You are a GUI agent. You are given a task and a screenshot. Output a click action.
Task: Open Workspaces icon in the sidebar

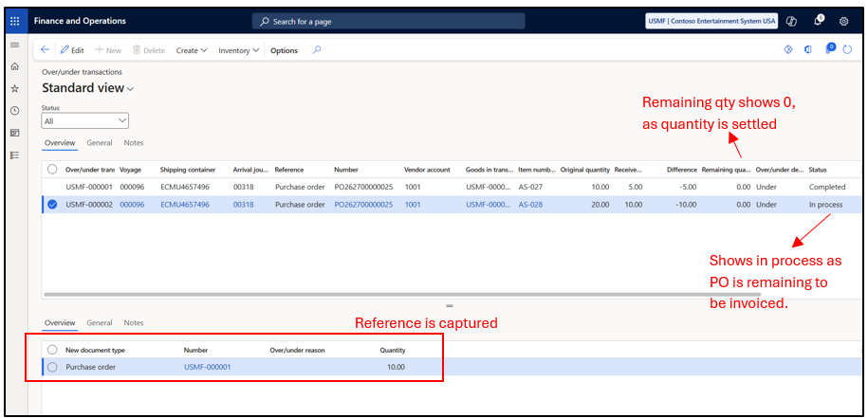point(15,133)
